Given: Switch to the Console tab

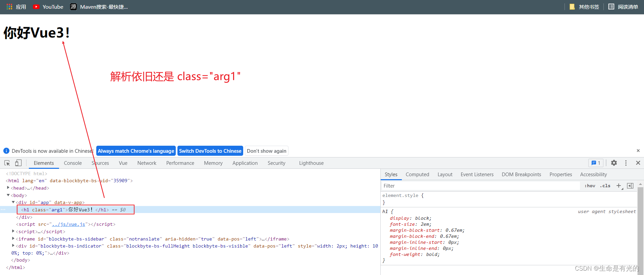Looking at the screenshot, I should tap(73, 163).
